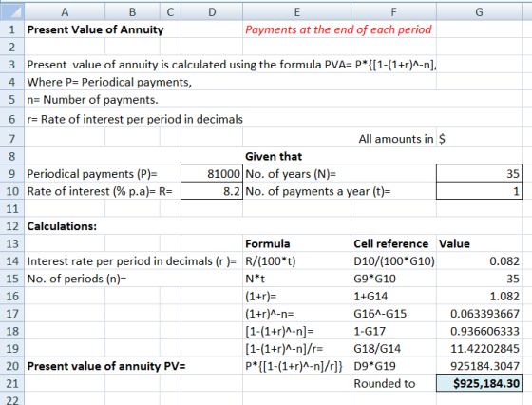Image resolution: width=532 pixels, height=405 pixels.
Task: Click the select-all corner box of the sheet
Action: [x=12, y=11]
